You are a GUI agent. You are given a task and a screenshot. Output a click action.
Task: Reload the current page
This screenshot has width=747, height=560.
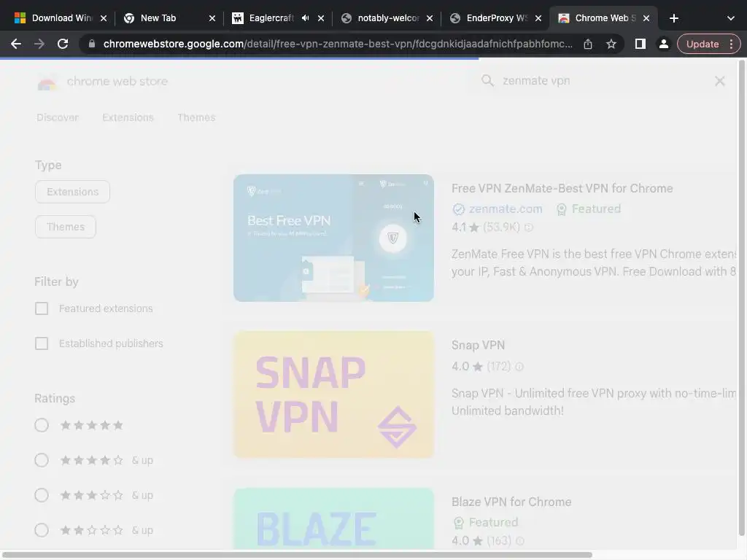coord(63,44)
